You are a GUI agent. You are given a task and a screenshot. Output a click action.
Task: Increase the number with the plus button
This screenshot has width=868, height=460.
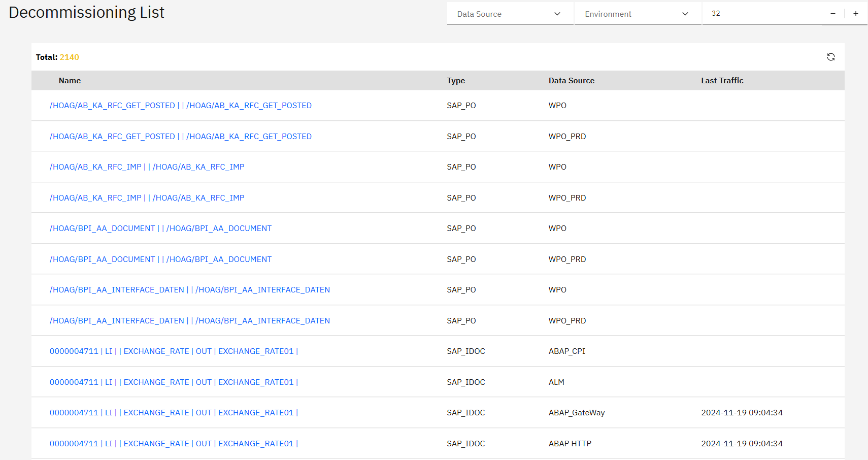tap(856, 14)
